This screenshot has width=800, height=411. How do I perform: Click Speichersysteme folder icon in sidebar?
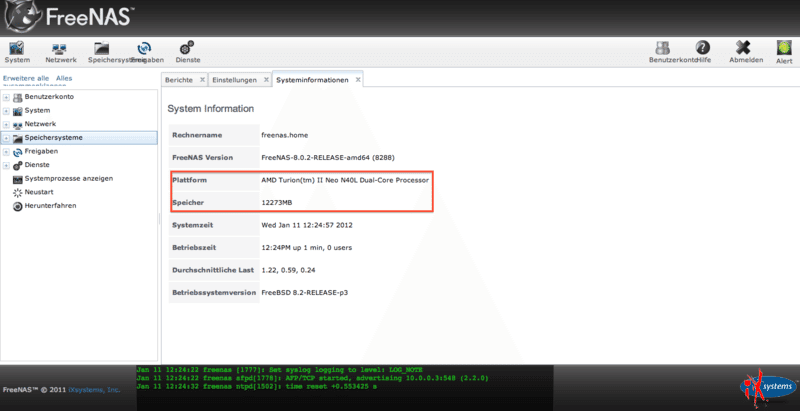(x=18, y=138)
